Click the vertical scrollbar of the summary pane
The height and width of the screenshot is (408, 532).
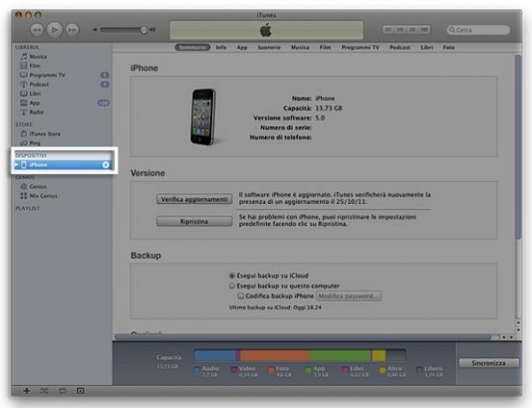(x=518, y=146)
